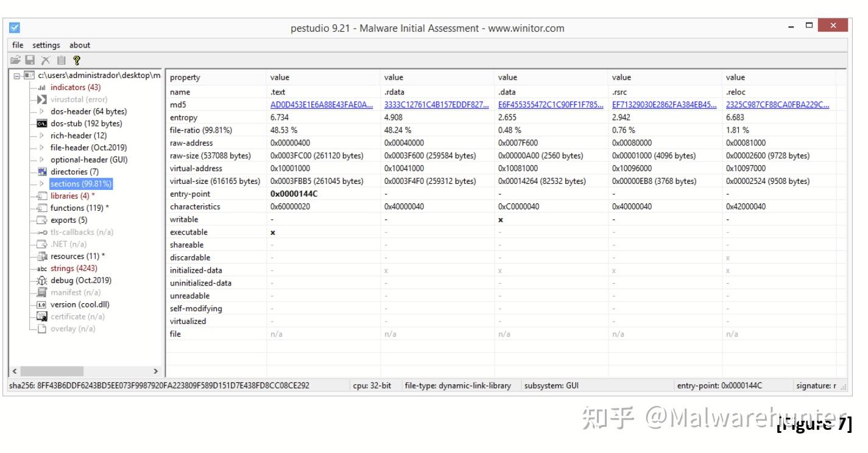868x453 pixels.
Task: Select the indicators bar-chart icon
Action: (x=43, y=87)
